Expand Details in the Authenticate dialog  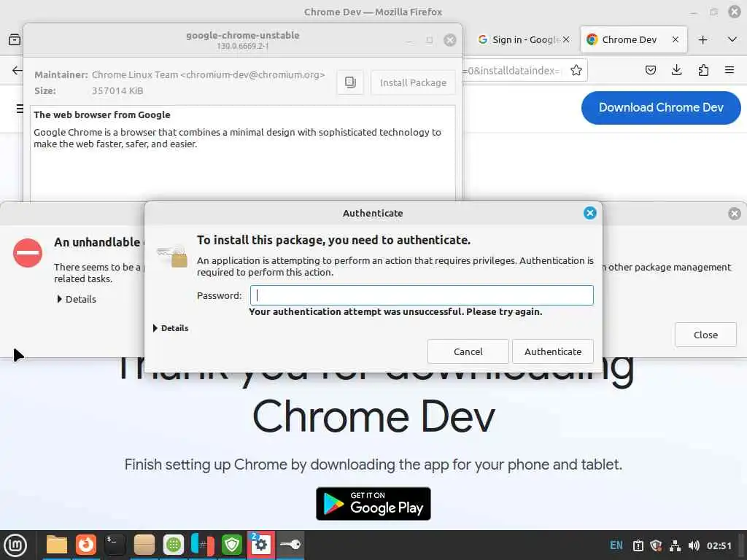click(171, 328)
